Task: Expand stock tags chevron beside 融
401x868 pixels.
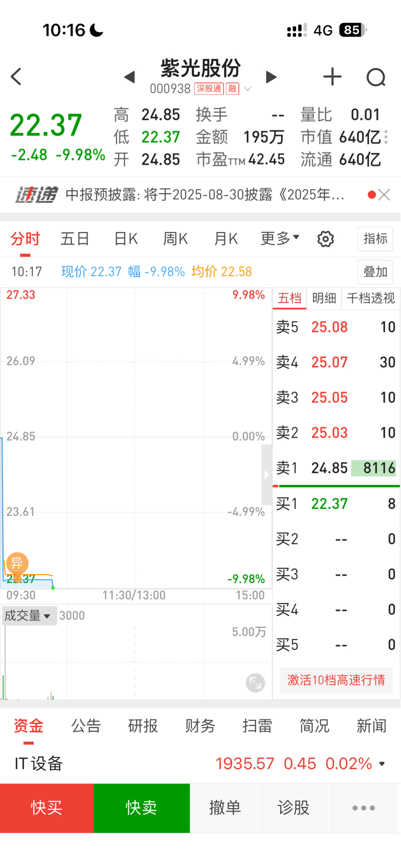Action: tap(248, 89)
